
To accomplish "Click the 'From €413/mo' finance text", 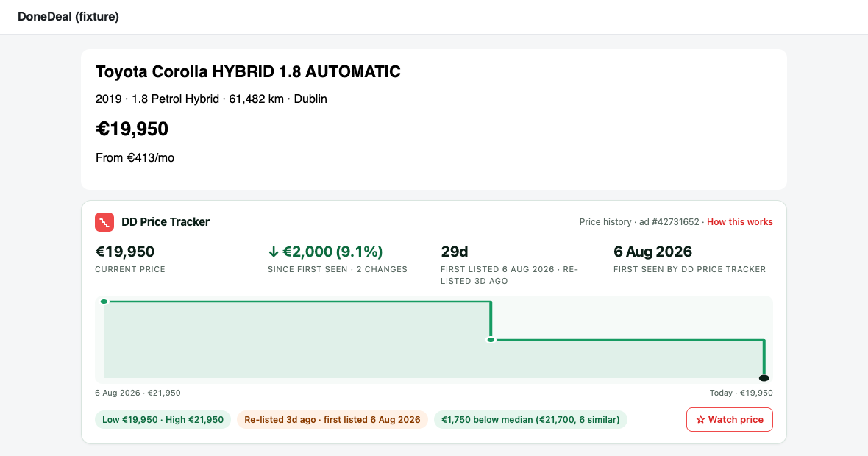I will click(135, 157).
